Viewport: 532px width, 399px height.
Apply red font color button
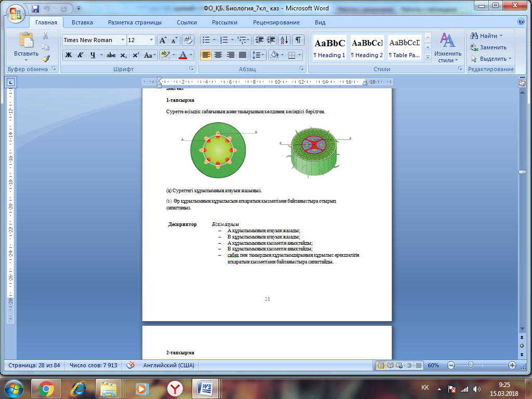coord(183,55)
